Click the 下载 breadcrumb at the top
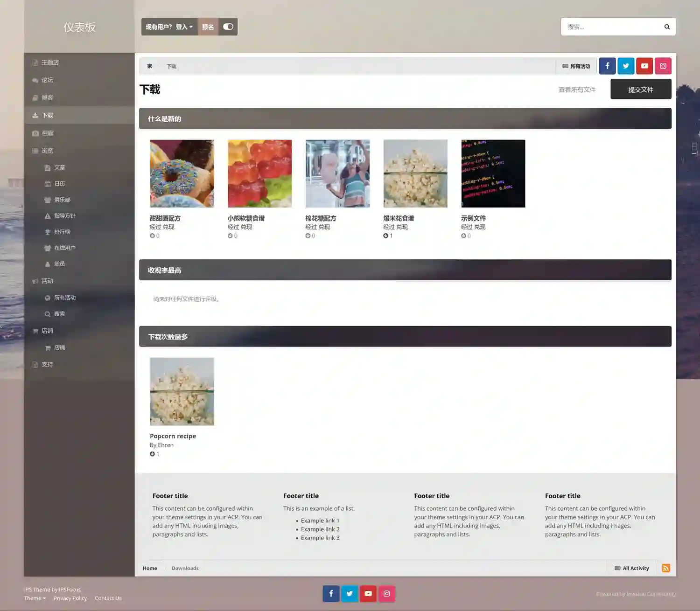Viewport: 700px width, 611px height. coord(171,66)
